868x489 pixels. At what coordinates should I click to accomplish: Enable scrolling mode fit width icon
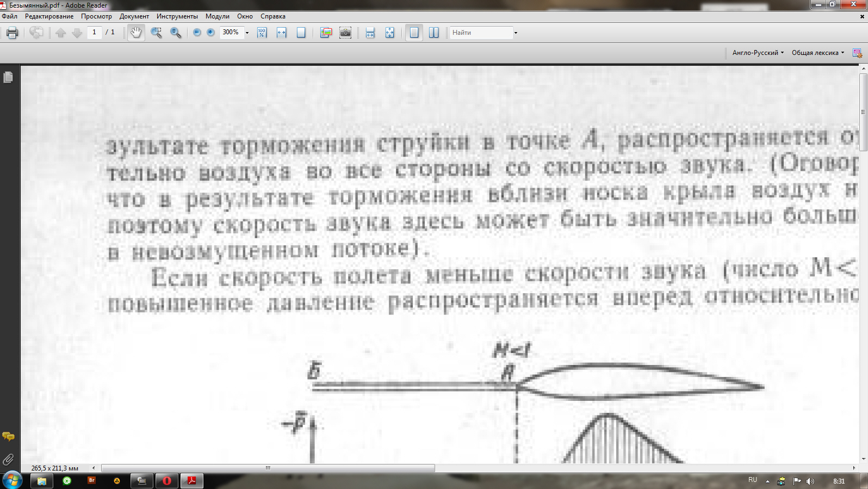(370, 33)
